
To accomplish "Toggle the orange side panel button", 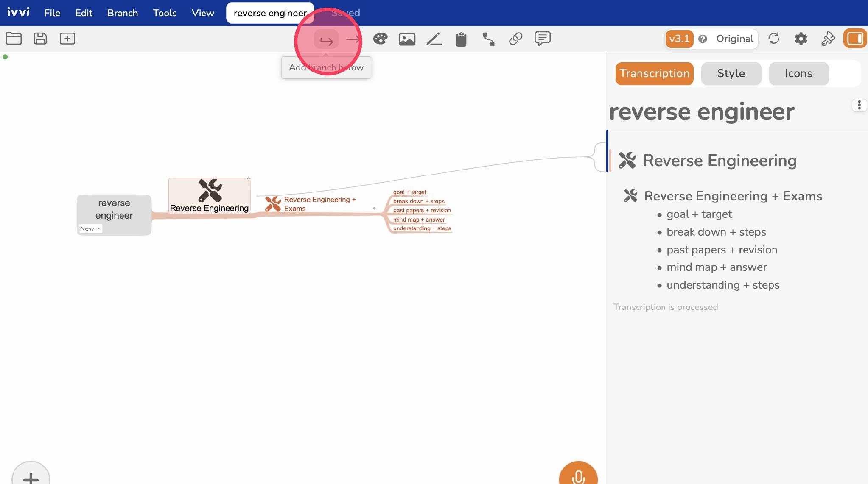I will 855,39.
